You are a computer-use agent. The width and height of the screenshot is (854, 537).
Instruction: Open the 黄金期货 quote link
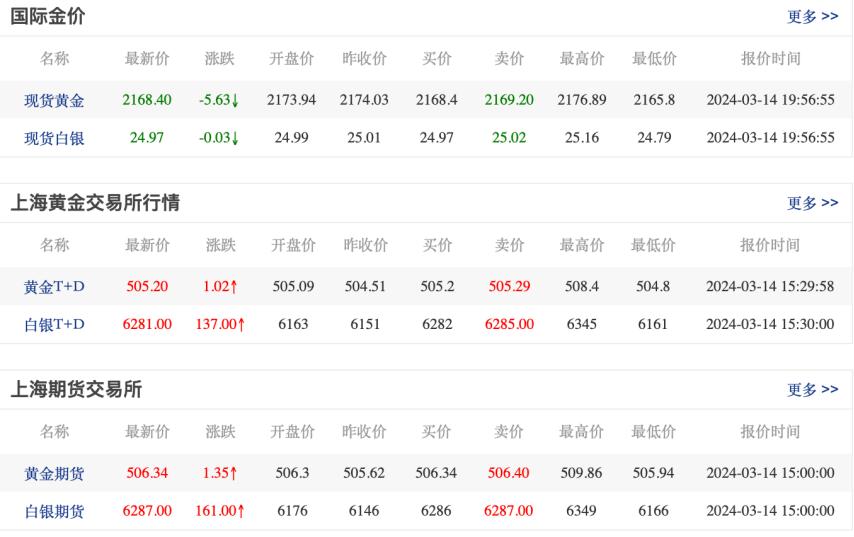pyautogui.click(x=54, y=473)
